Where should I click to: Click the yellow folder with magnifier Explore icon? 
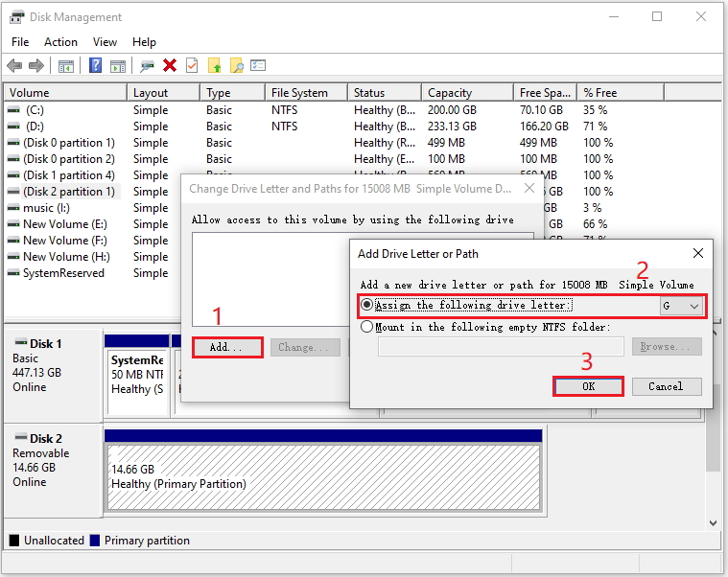point(236,65)
